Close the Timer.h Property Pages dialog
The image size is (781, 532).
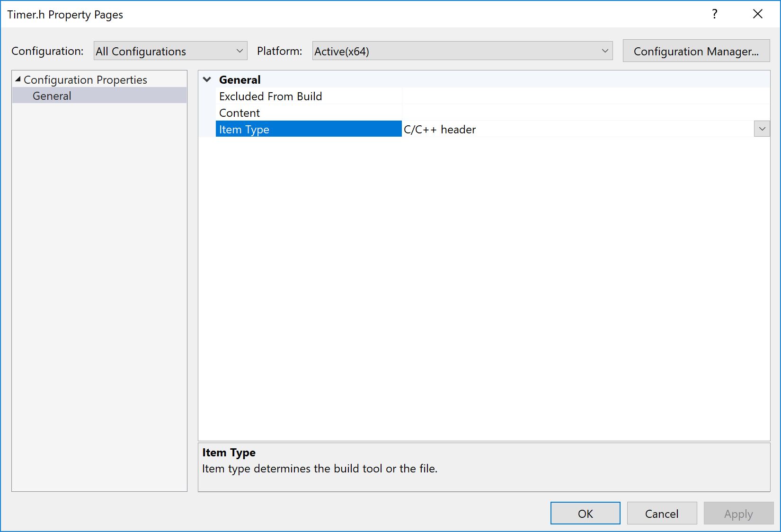pyautogui.click(x=758, y=14)
